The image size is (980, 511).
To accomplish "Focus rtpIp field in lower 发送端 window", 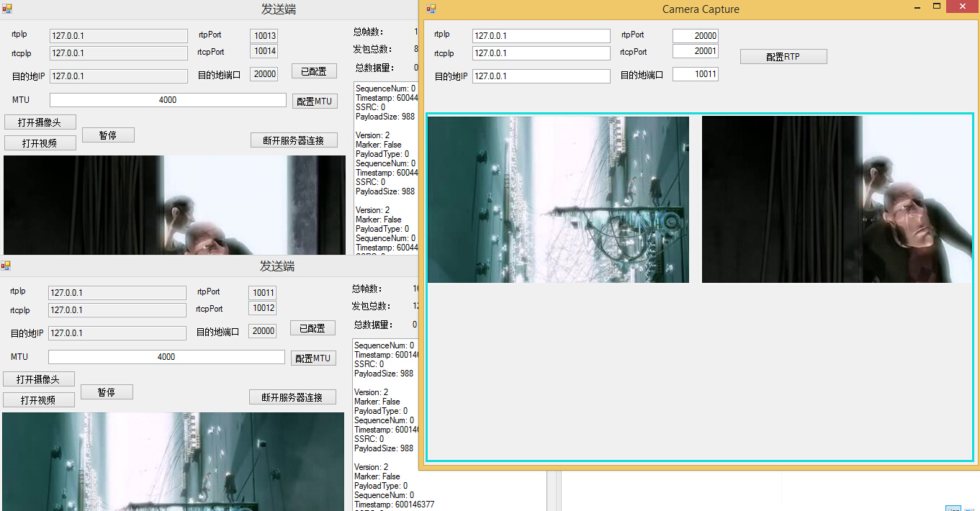I will [x=117, y=293].
